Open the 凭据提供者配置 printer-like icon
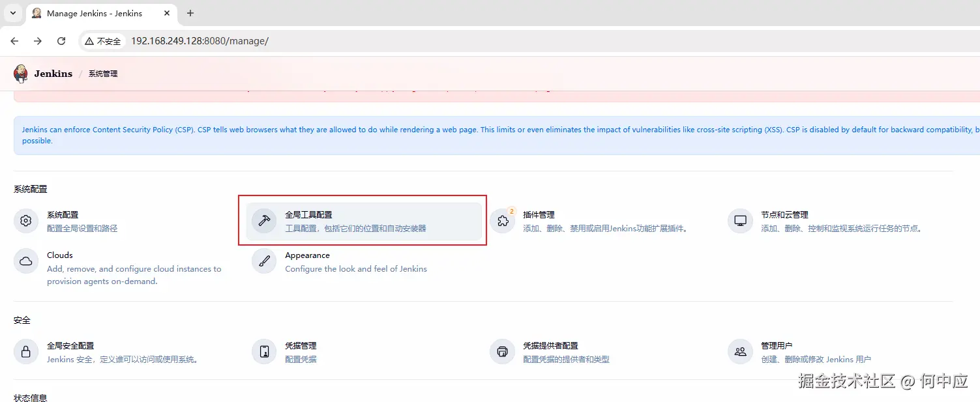The image size is (980, 402). (x=502, y=352)
